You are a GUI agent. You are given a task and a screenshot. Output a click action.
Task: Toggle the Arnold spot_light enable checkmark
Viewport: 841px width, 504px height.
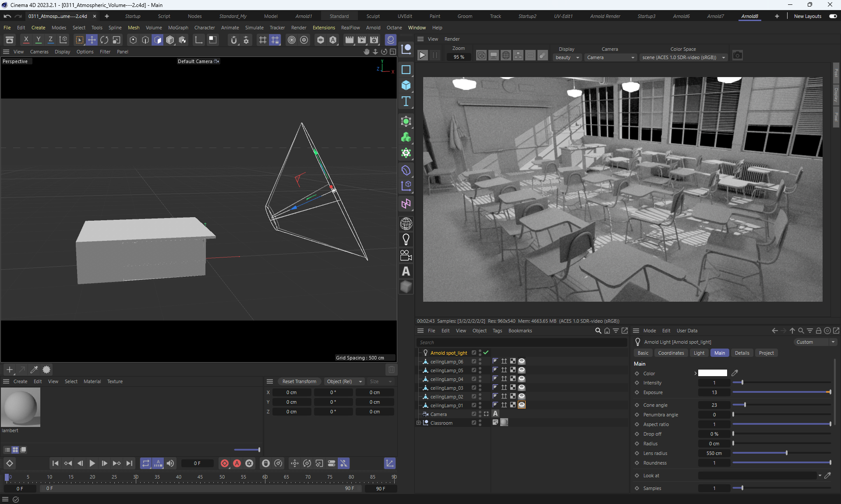coord(486,352)
